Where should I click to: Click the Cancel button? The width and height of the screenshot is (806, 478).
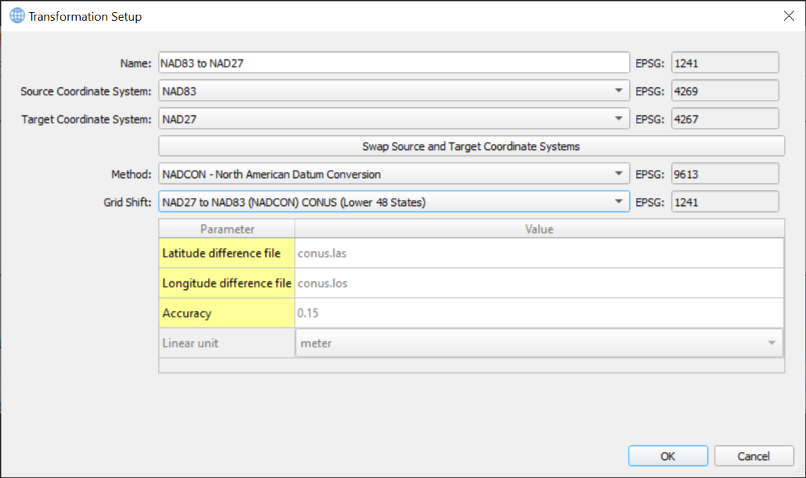pos(752,456)
